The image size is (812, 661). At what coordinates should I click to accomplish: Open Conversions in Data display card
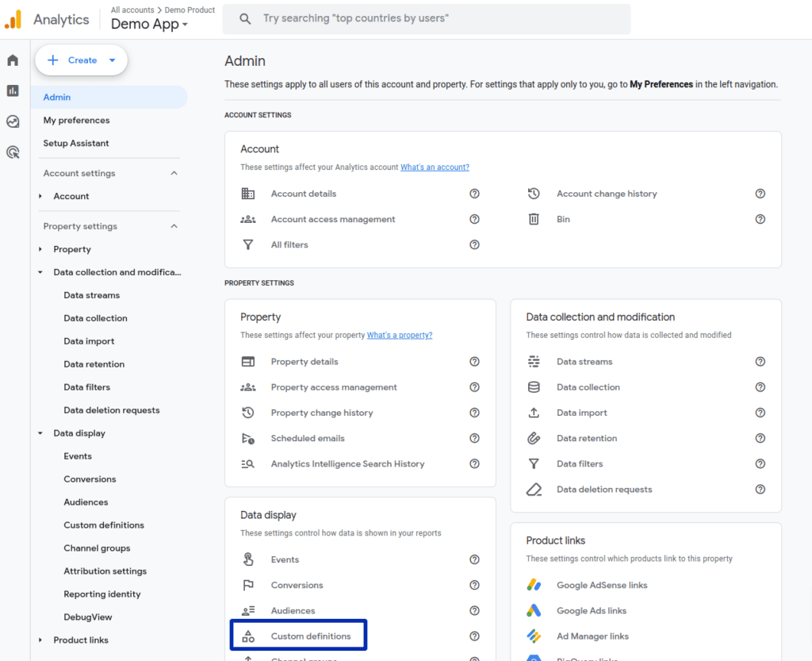click(x=297, y=586)
